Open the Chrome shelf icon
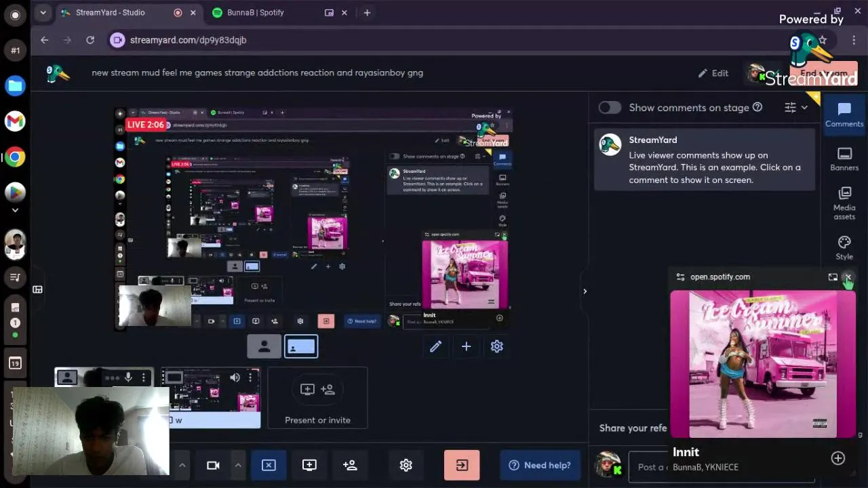The width and height of the screenshot is (868, 488). click(x=15, y=157)
